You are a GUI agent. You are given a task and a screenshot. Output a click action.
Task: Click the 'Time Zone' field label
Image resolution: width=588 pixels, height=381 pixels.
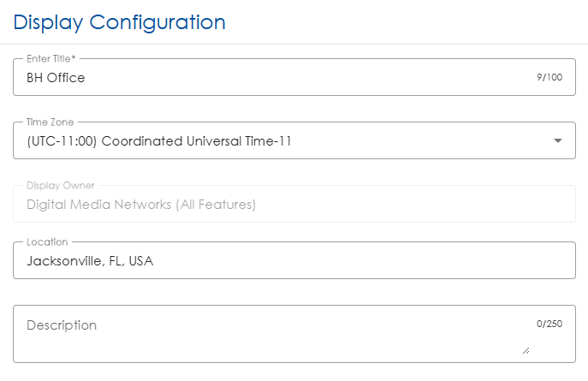tap(49, 122)
